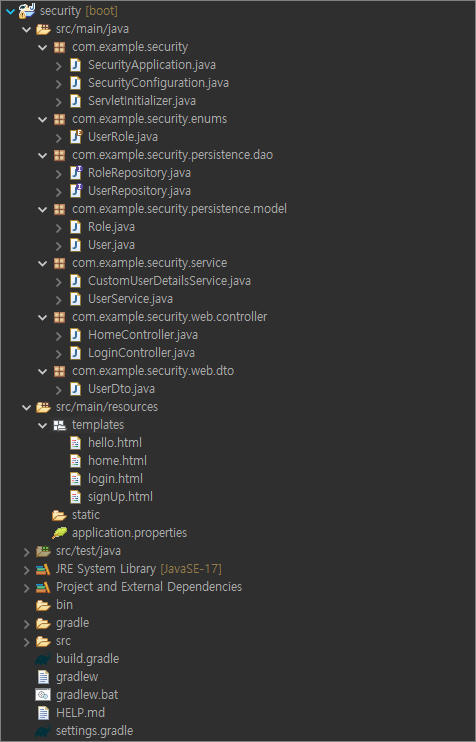Viewport: 476px width, 742px height.
Task: Select the JavaSE-17 label text
Action: 191,568
